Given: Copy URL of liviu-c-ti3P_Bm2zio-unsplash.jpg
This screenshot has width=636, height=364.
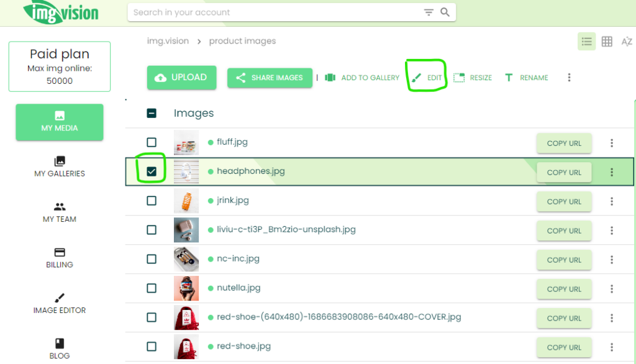Looking at the screenshot, I should pos(564,231).
